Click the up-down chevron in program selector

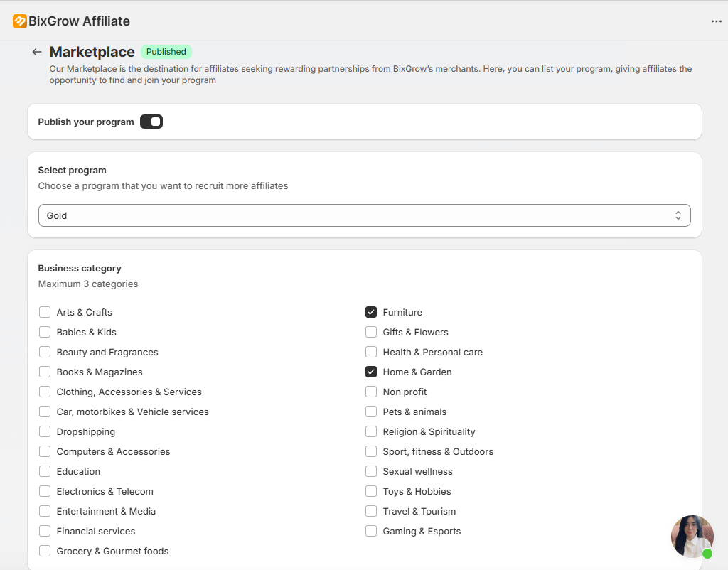678,215
